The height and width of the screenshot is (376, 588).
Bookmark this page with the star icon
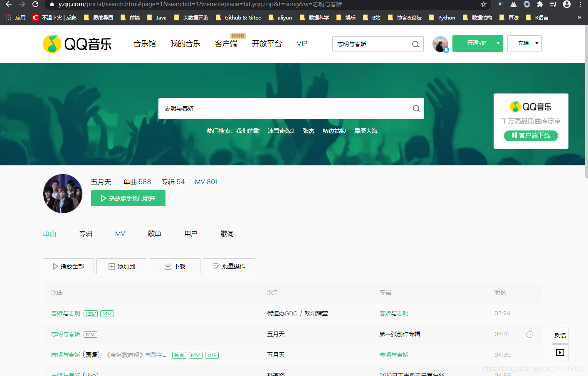tap(483, 4)
